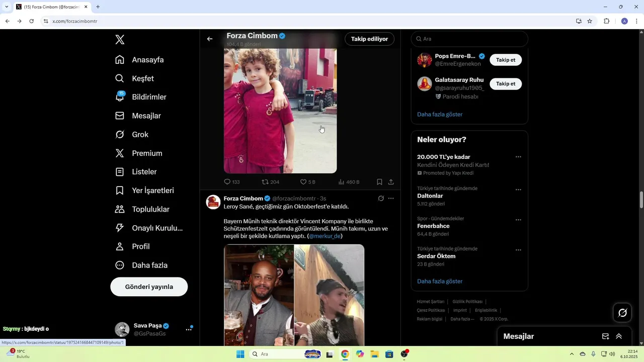
Task: Click @merkur_de mention link
Action: [325, 236]
